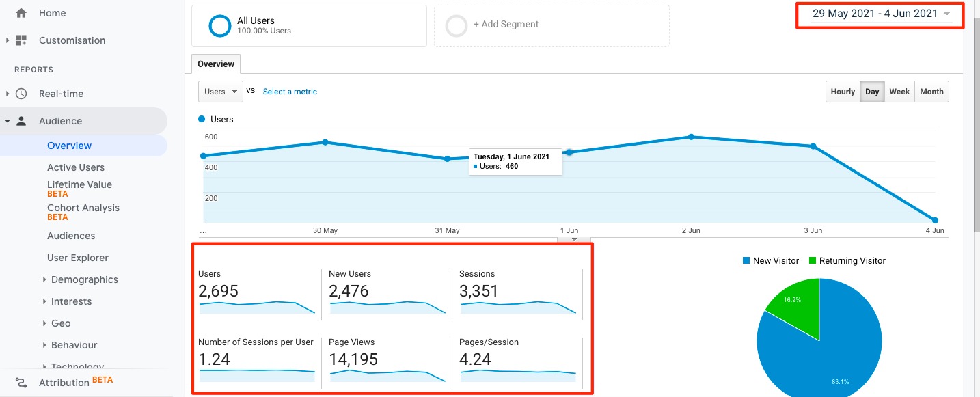Viewport: 980px width, 397px height.
Task: Open the Users metric dropdown
Action: pyautogui.click(x=220, y=92)
